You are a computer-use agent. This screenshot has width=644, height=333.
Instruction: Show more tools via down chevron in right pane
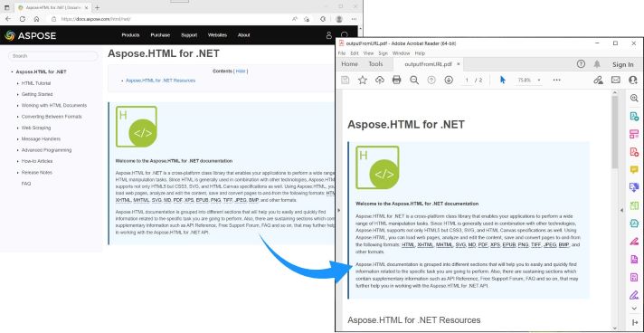[x=635, y=309]
